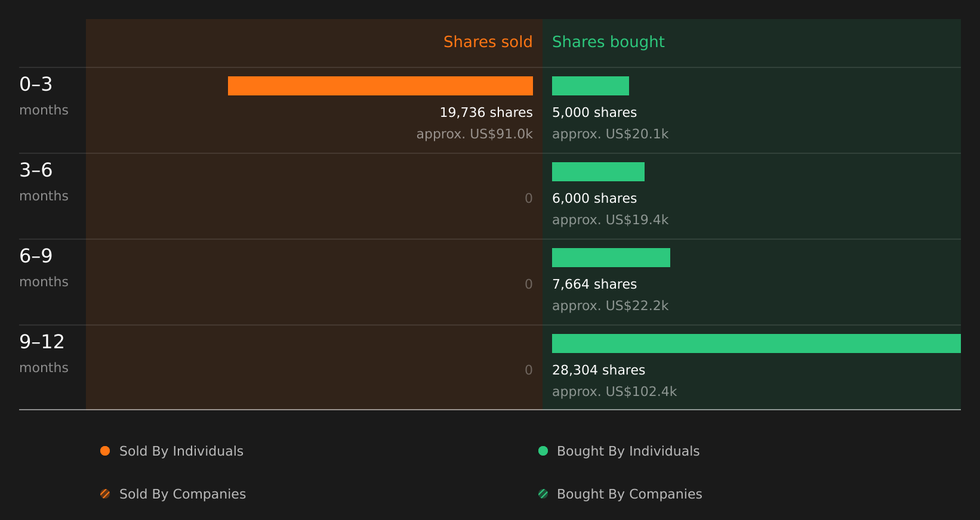Click the green 0–3 months shares bought bar
The image size is (980, 520).
[x=590, y=86]
